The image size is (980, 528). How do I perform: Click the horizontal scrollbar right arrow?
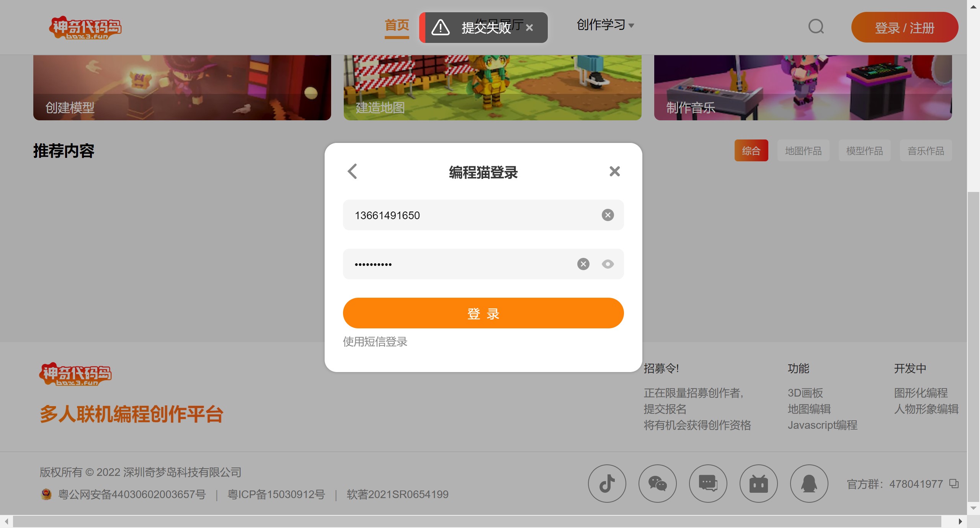[960, 521]
